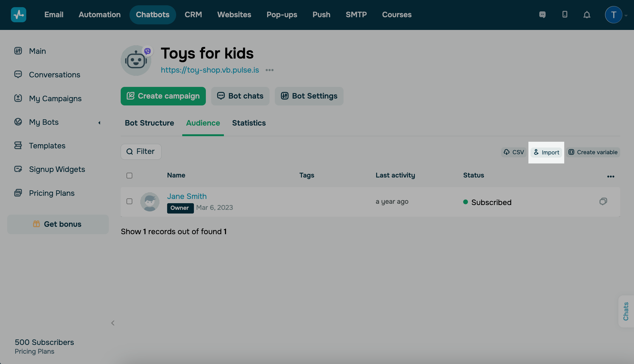Open Templates from the sidebar
Screen dimensions: 634x364
click(x=47, y=146)
